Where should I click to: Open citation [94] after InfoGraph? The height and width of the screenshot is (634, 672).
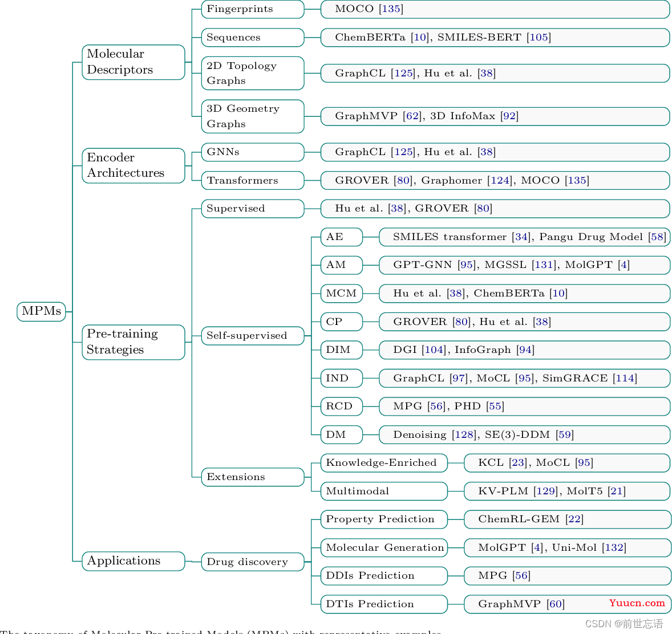pyautogui.click(x=525, y=350)
